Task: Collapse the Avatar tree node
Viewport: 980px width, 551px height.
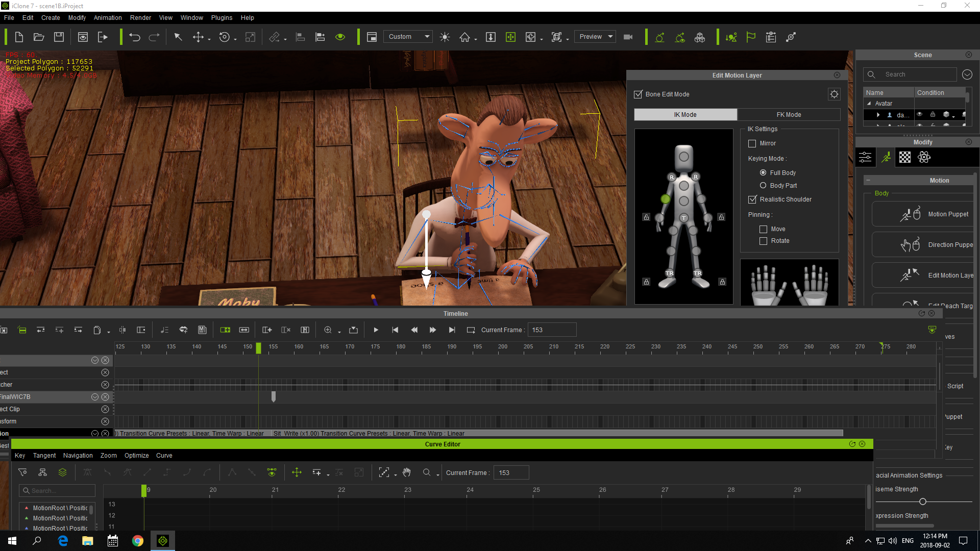Action: tap(869, 104)
